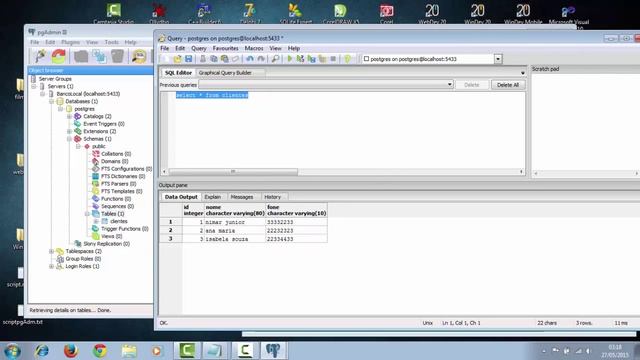Screen dimensions: 640x360
Task: Click the Redo arrow icon in Query toolbar
Action: pos(261,59)
